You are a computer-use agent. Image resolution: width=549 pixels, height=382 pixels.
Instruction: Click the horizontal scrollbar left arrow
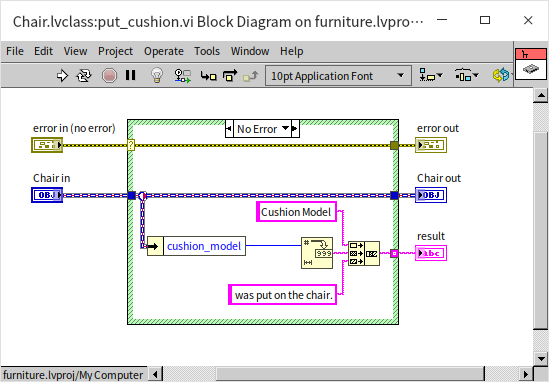(x=155, y=375)
